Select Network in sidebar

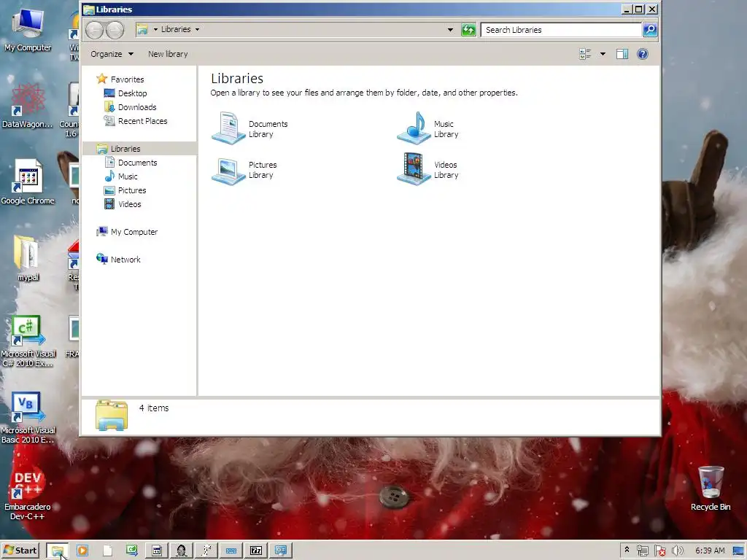click(x=125, y=260)
